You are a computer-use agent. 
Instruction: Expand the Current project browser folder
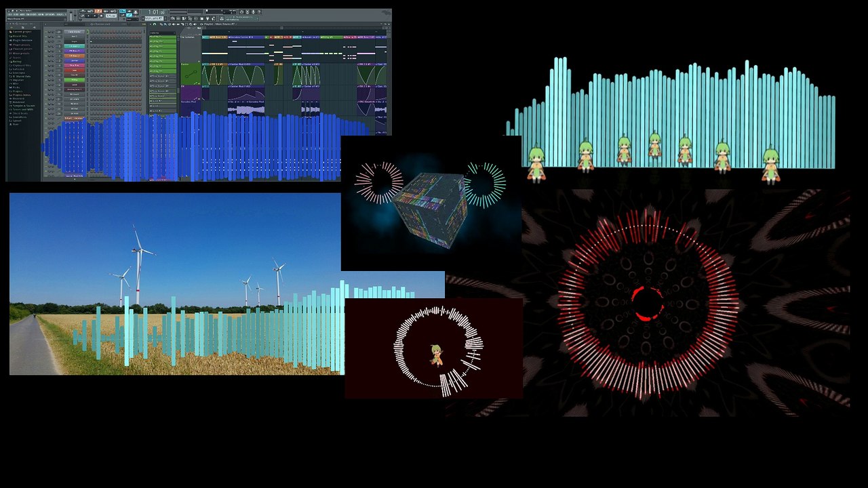coord(20,32)
